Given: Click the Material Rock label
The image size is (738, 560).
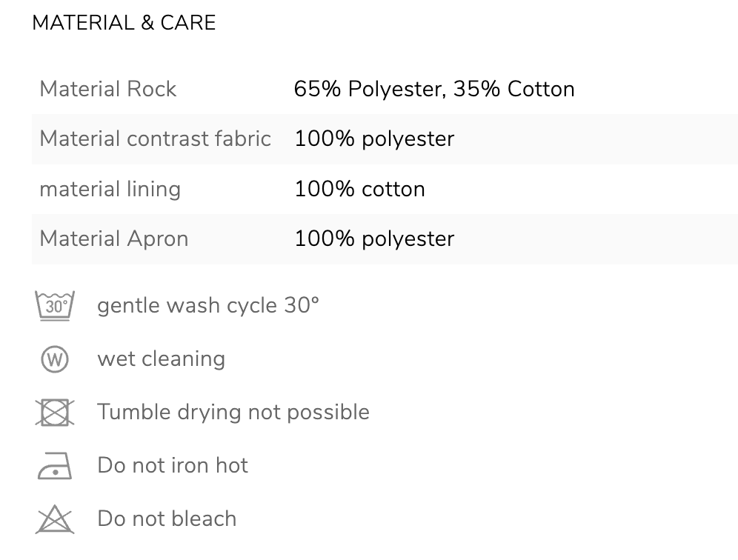Looking at the screenshot, I should (x=107, y=89).
